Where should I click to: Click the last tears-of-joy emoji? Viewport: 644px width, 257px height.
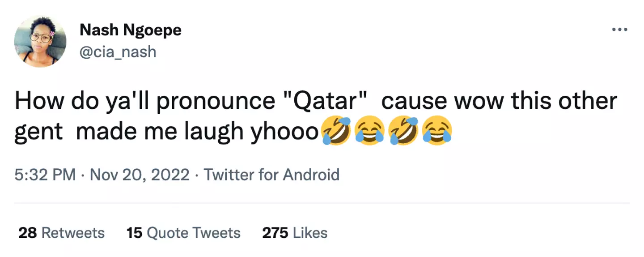[436, 132]
